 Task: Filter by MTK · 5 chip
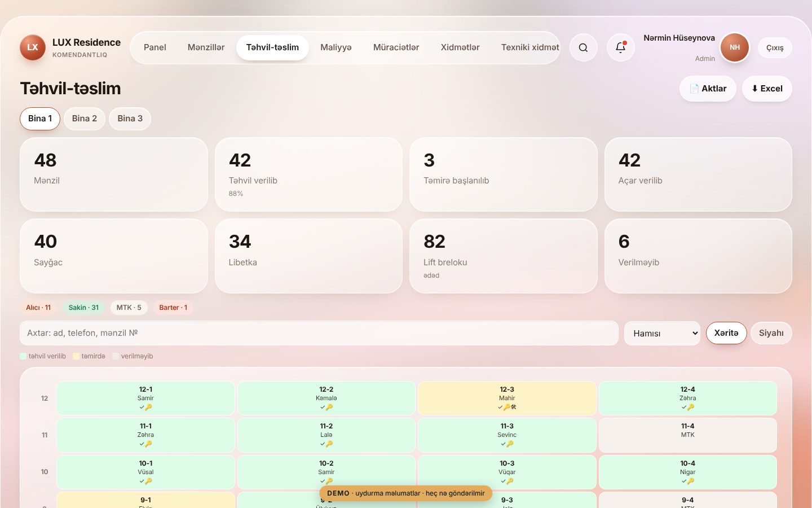click(129, 308)
